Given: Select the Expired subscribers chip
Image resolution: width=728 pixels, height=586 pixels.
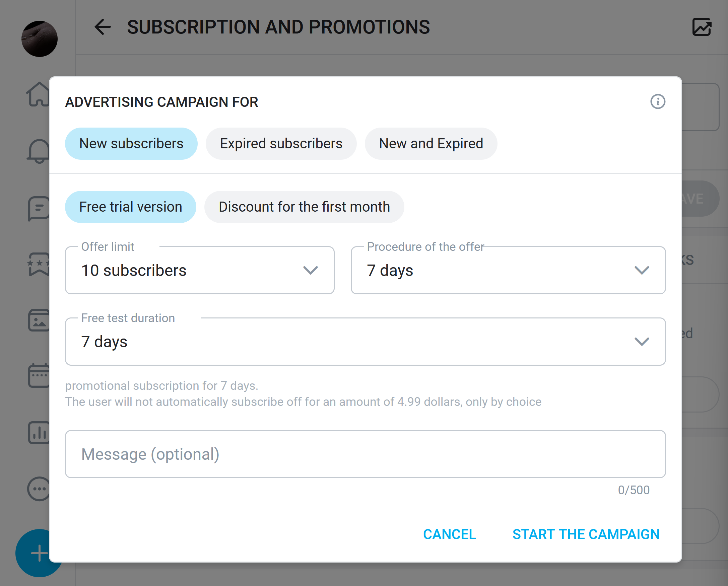Looking at the screenshot, I should [281, 143].
